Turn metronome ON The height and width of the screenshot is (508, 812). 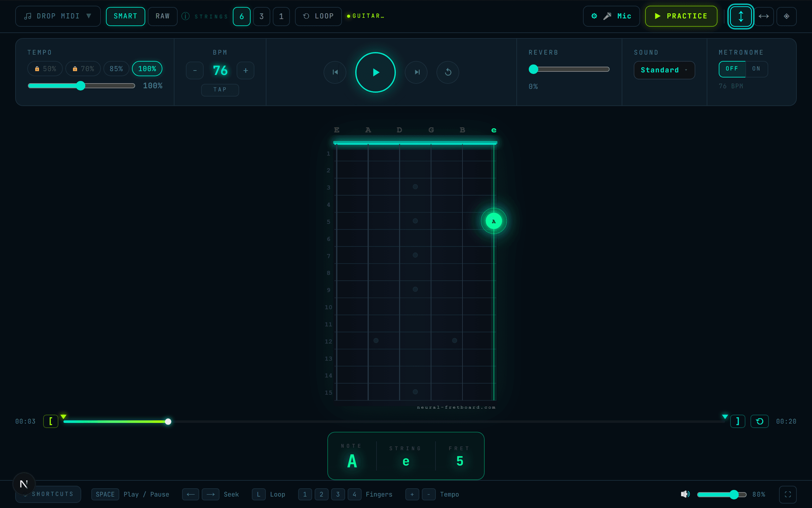click(x=756, y=69)
